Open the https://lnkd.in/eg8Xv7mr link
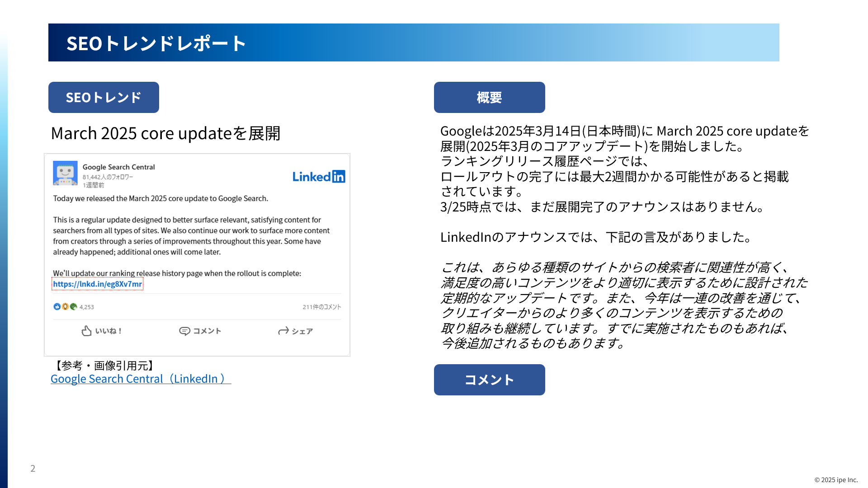Screen dimensions: 868x488 pyautogui.click(x=97, y=284)
